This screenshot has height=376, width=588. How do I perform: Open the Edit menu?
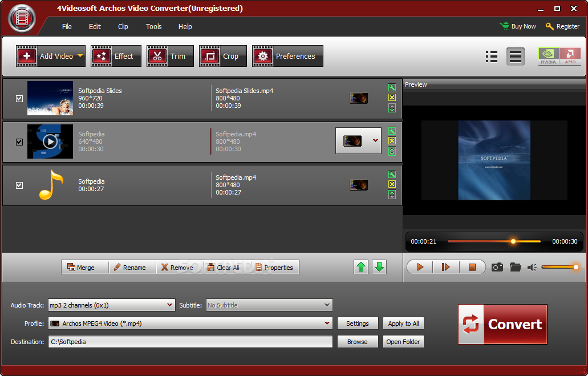coord(95,27)
